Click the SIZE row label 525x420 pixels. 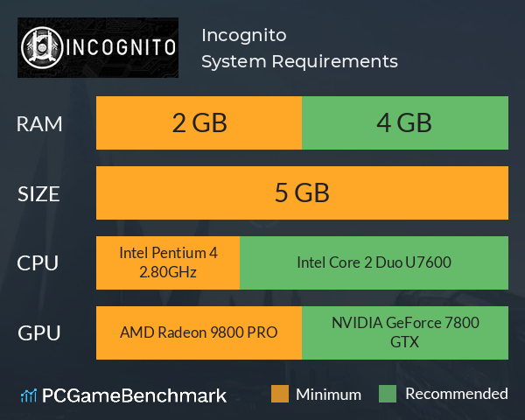38,194
